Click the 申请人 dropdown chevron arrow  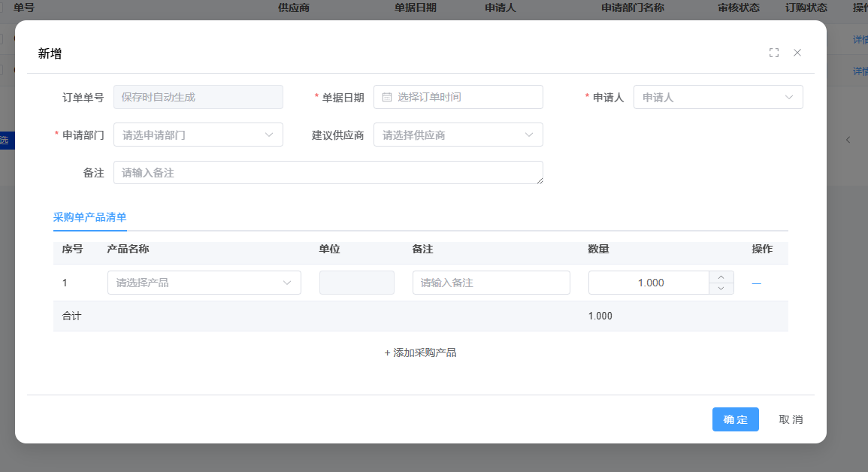point(789,98)
